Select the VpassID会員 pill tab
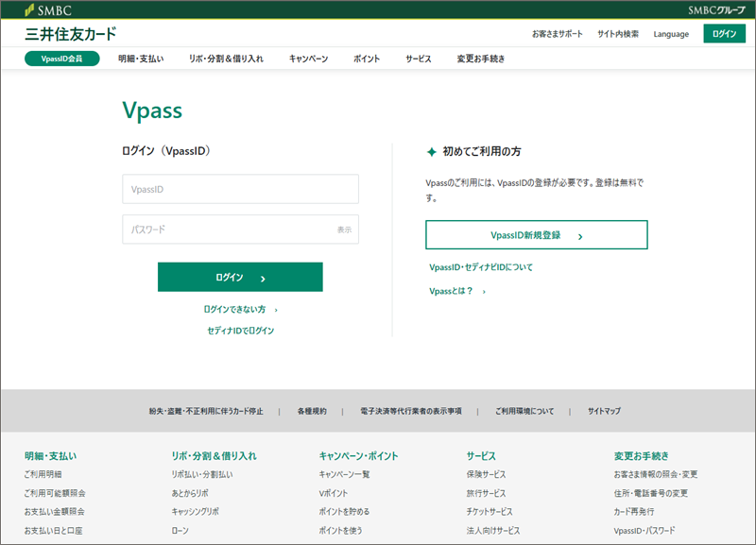 [61, 59]
